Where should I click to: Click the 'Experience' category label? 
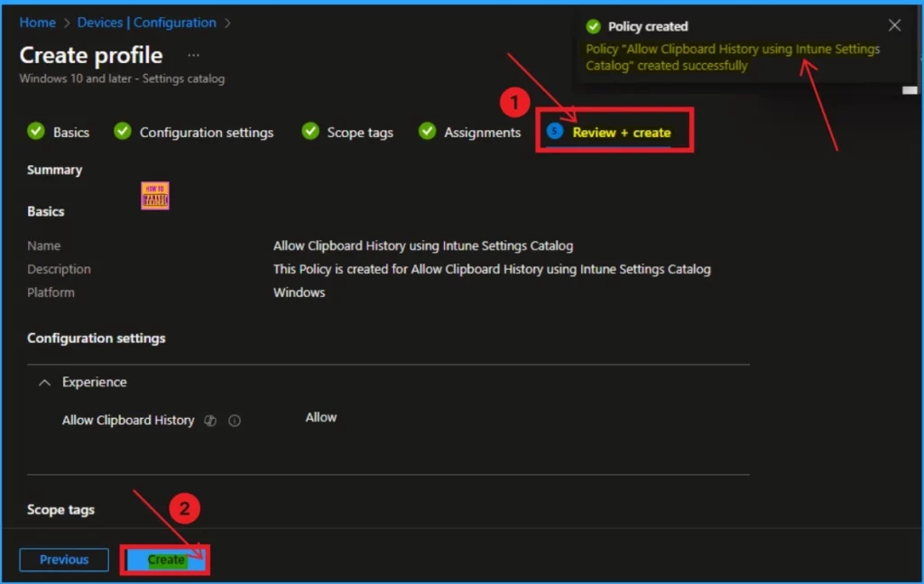pos(94,382)
